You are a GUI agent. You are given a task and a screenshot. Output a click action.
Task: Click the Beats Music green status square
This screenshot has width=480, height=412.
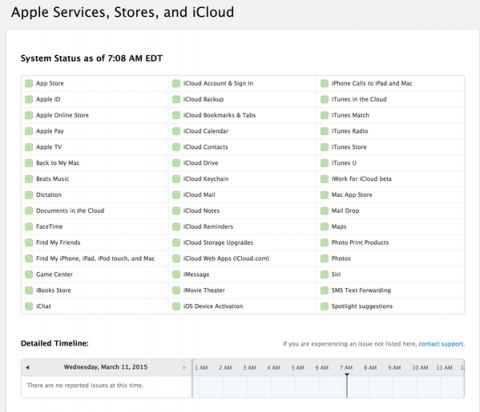click(x=29, y=179)
